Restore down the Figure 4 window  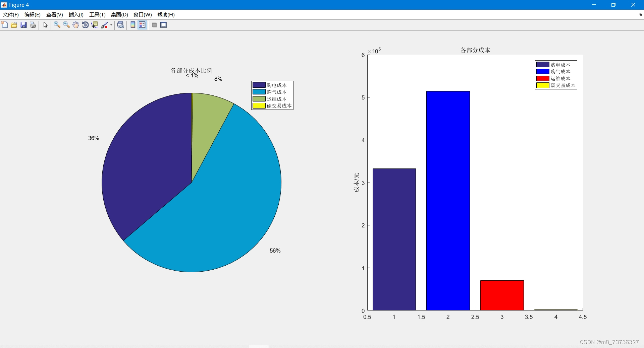(613, 5)
